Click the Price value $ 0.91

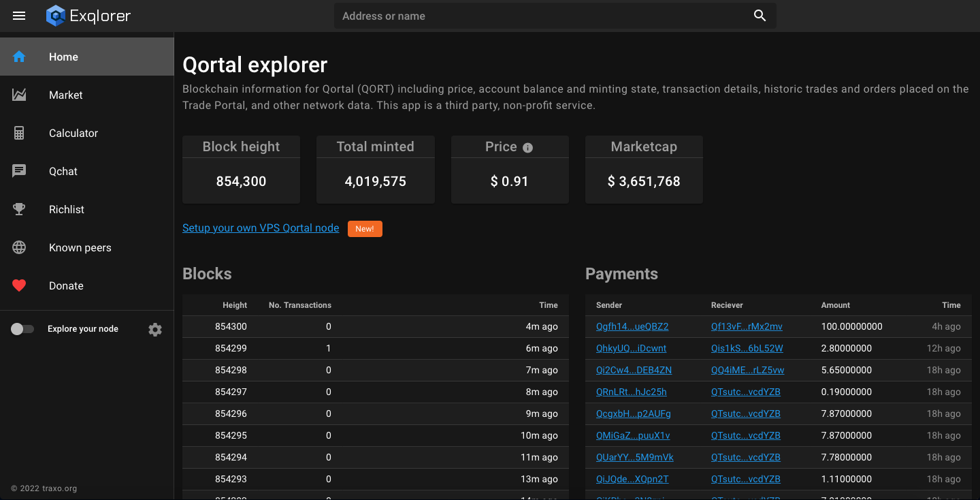pos(510,181)
